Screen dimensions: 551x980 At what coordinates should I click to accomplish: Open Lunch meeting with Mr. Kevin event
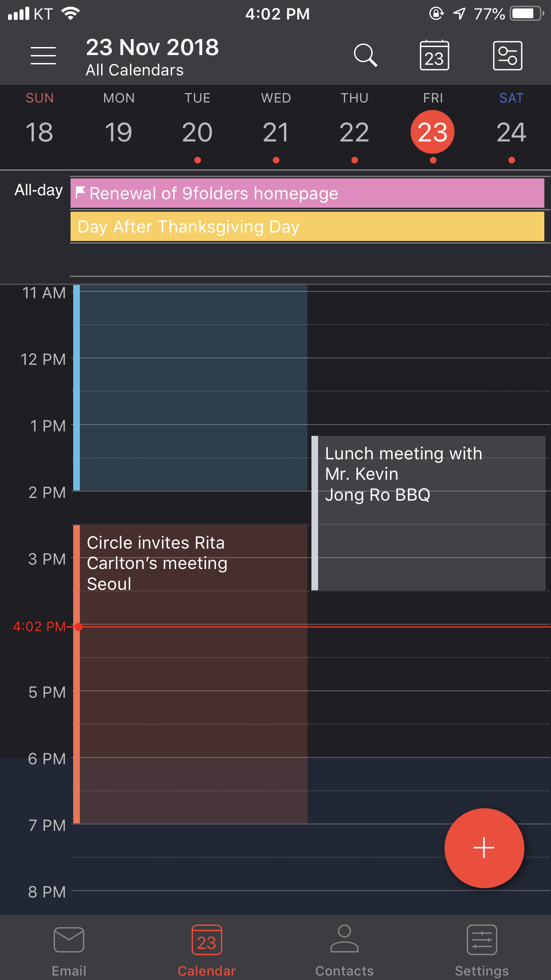coord(429,513)
